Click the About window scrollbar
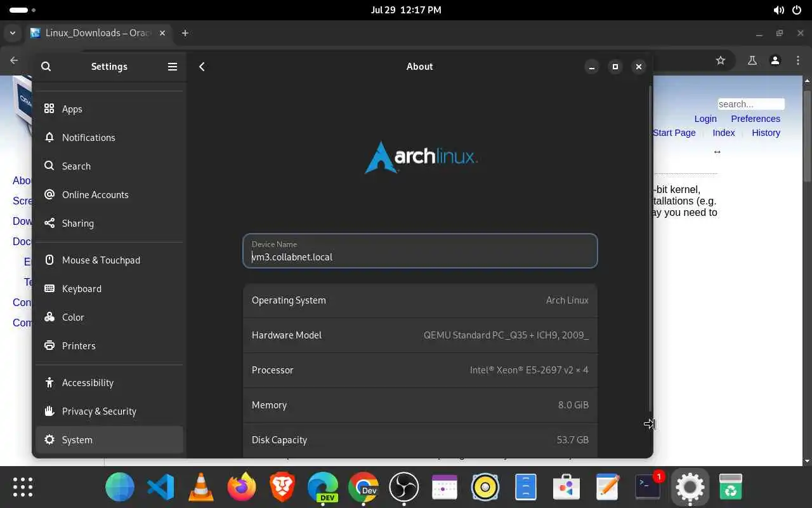Image resolution: width=812 pixels, height=508 pixels. (649, 248)
